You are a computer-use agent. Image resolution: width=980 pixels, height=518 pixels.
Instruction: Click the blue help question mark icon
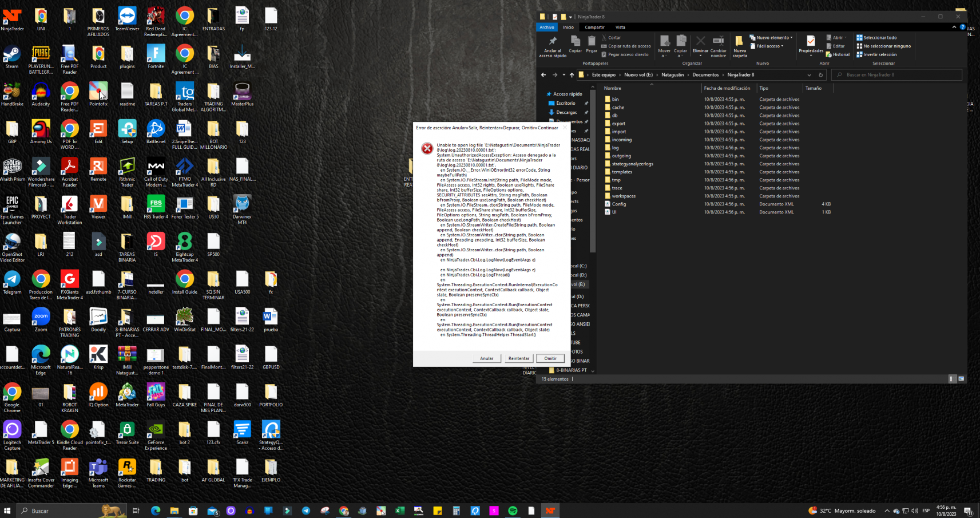963,27
